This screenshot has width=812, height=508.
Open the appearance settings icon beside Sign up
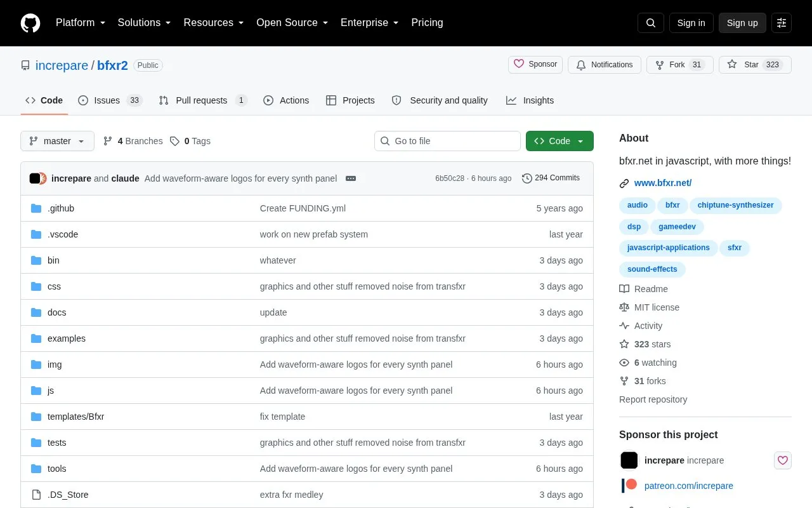(782, 23)
